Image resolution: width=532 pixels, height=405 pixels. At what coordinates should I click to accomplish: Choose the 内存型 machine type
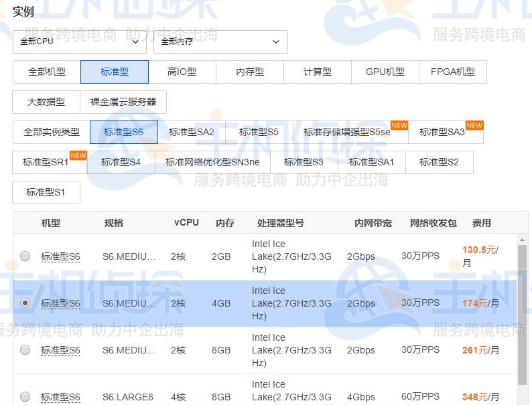tap(249, 72)
